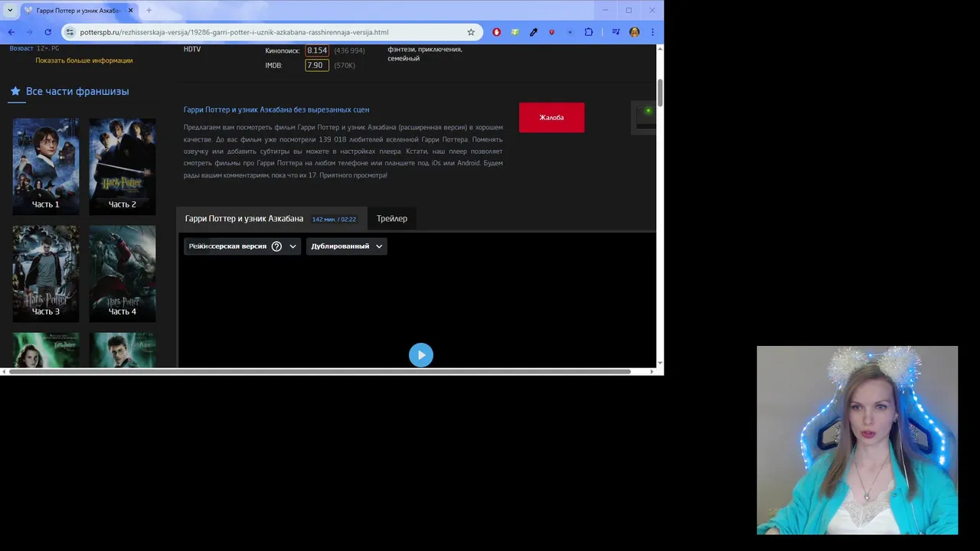Select the Гарри Поттер browser tab

[78, 11]
